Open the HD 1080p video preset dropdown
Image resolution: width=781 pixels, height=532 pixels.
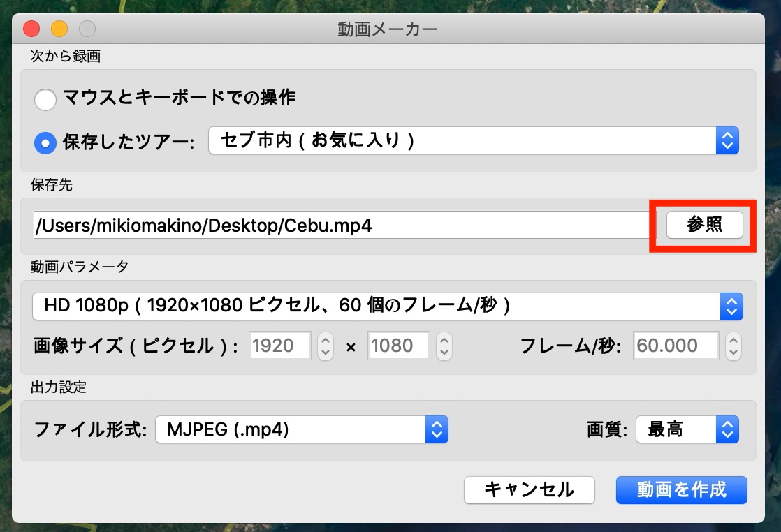388,306
